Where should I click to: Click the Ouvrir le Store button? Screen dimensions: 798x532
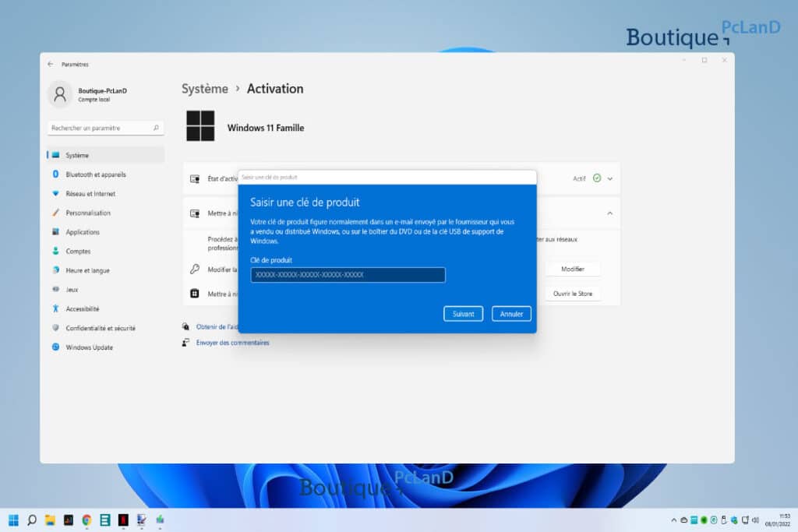[573, 294]
